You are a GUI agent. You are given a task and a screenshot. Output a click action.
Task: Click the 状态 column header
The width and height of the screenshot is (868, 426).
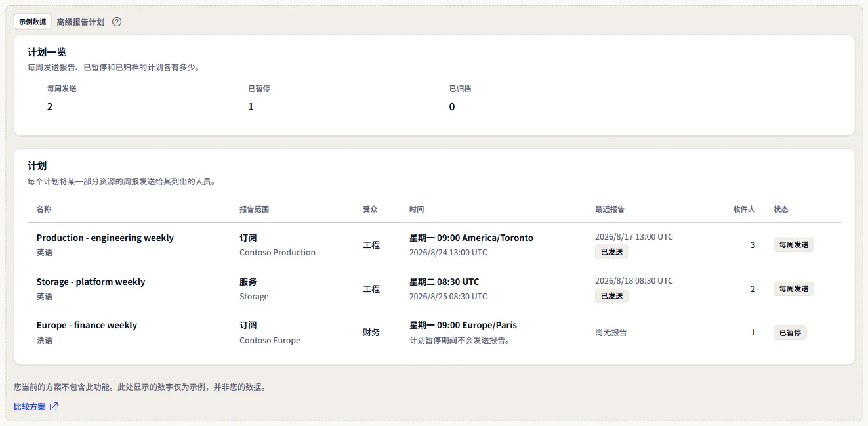click(781, 209)
